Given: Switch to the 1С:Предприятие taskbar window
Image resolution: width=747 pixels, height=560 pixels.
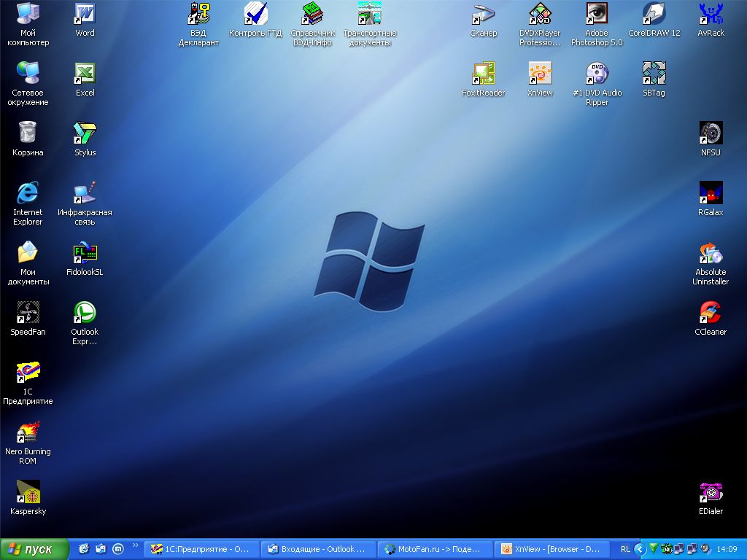Looking at the screenshot, I should click(x=201, y=549).
